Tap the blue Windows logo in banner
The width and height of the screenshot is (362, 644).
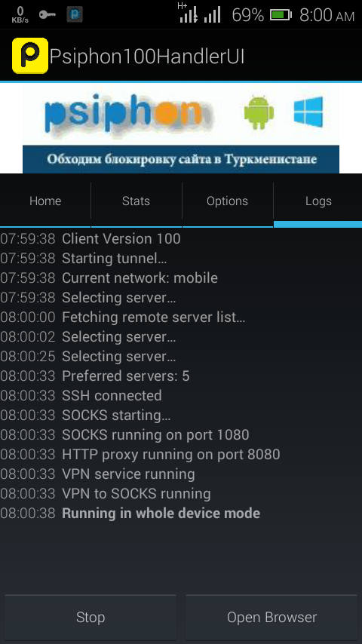pyautogui.click(x=308, y=112)
